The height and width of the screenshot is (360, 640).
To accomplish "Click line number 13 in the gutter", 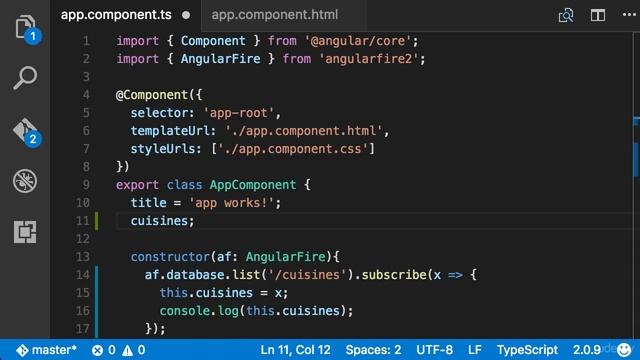I will pyautogui.click(x=83, y=257).
